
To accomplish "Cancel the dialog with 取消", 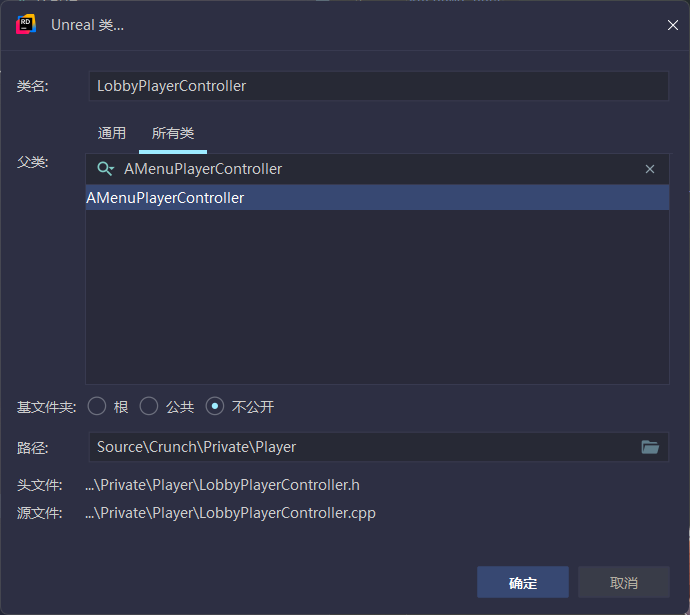I will (x=624, y=582).
